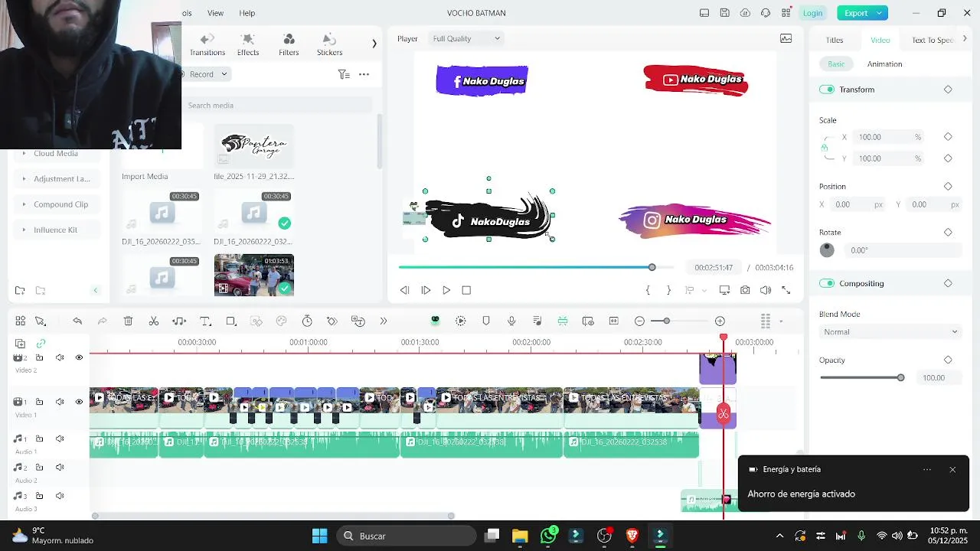Adjust the Opacity slider handle
The height and width of the screenshot is (551, 980).
(x=900, y=378)
